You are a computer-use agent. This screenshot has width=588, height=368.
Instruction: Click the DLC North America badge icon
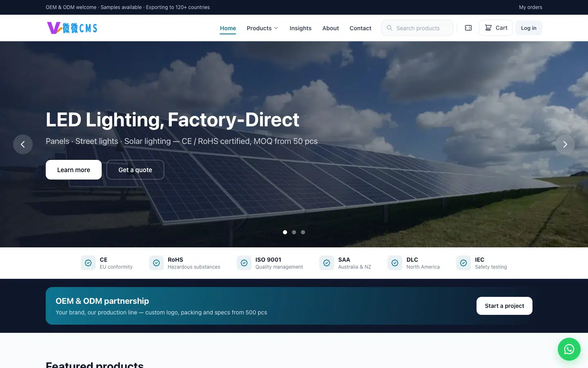point(395,263)
